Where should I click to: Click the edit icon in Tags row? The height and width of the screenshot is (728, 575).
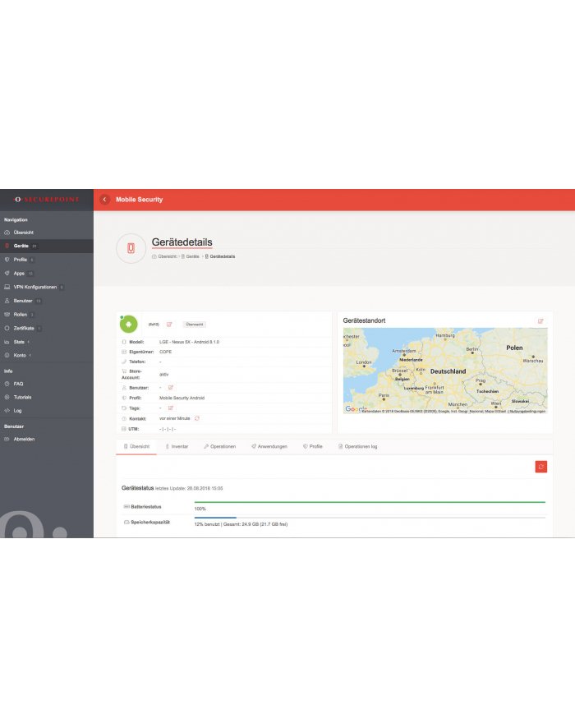point(171,408)
